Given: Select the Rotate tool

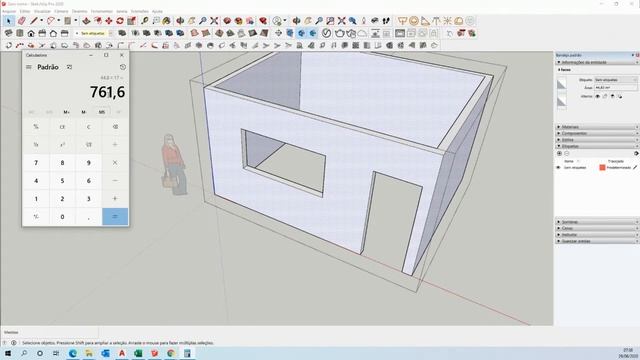Looking at the screenshot, I should 120,21.
